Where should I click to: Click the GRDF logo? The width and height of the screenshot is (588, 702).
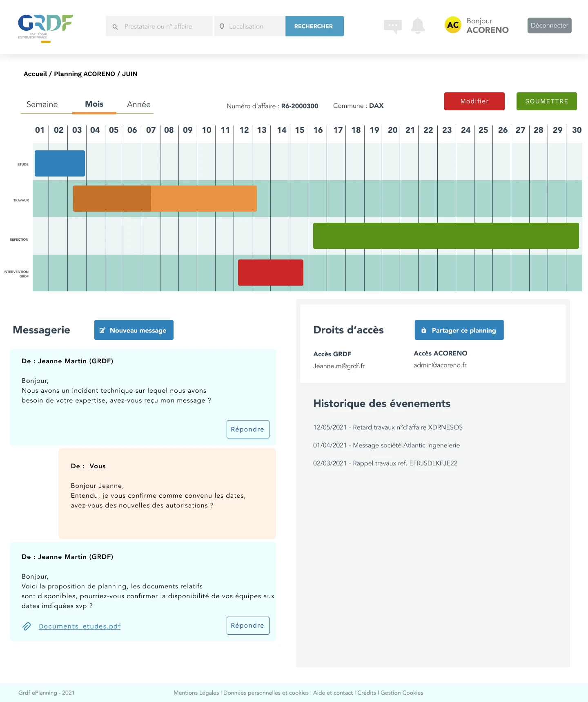pyautogui.click(x=45, y=28)
